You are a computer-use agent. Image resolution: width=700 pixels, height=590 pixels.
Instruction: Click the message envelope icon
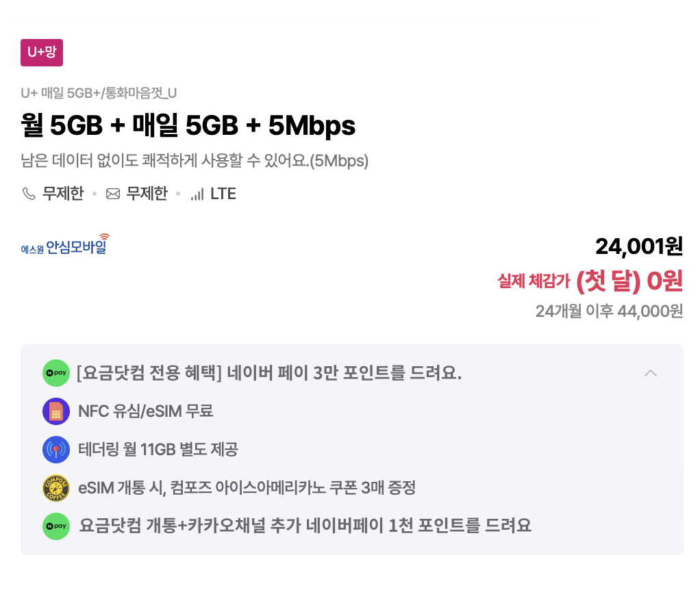[112, 194]
